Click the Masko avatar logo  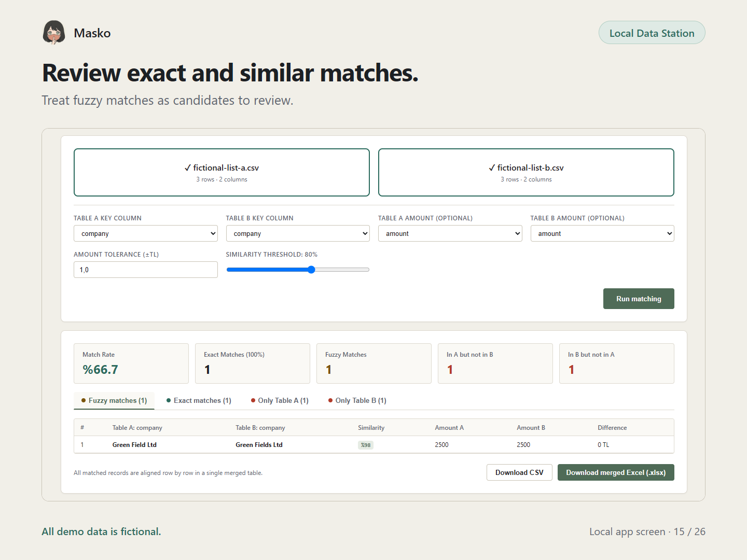[54, 33]
